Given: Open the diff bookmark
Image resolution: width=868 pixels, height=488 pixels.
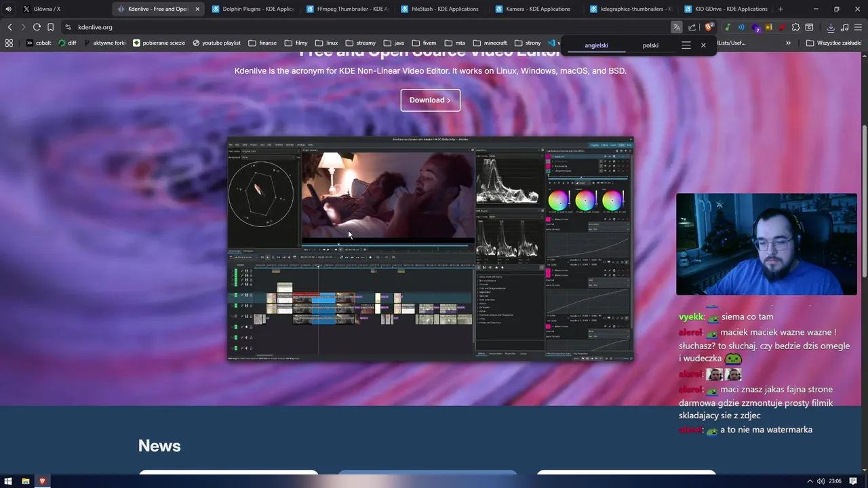Looking at the screenshot, I should [67, 43].
